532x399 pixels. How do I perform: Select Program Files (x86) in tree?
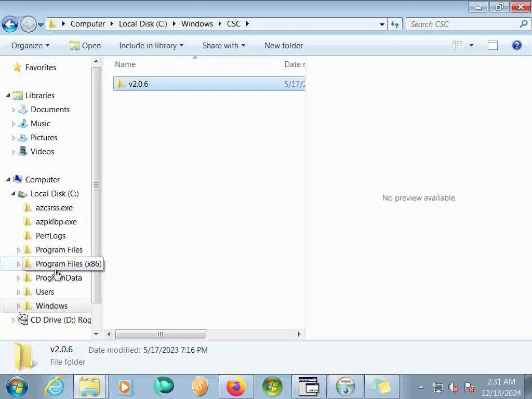[69, 263]
